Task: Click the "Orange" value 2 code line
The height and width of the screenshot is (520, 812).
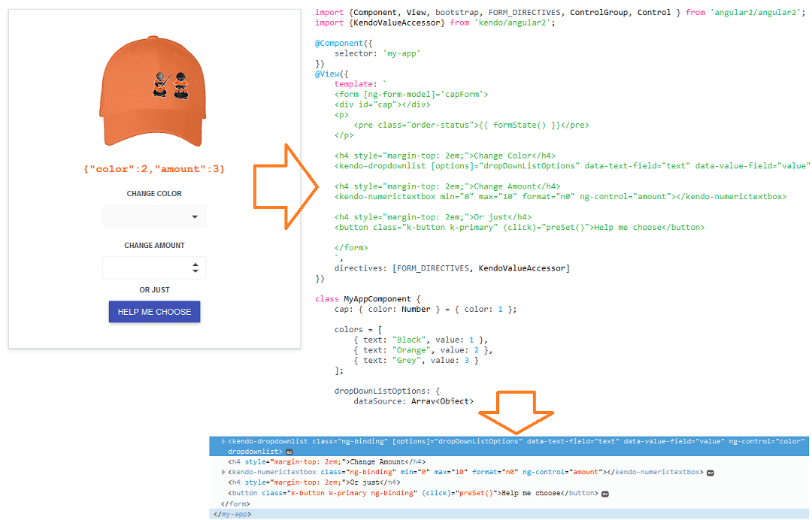Action: point(423,350)
